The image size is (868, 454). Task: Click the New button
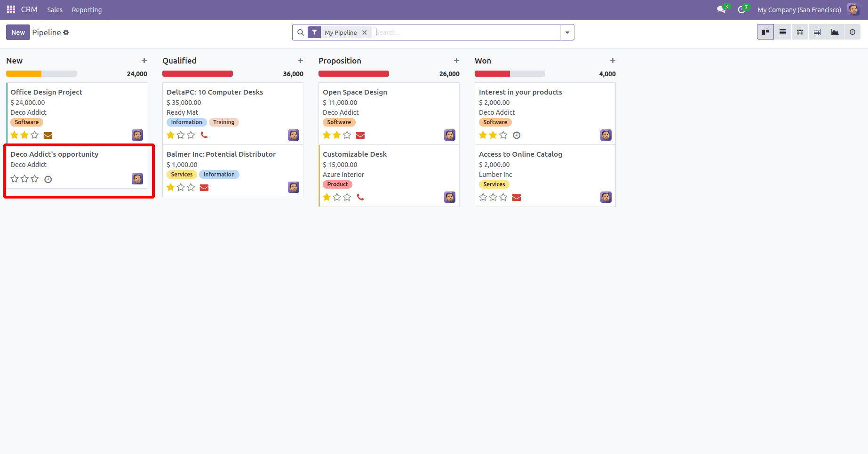pos(18,32)
